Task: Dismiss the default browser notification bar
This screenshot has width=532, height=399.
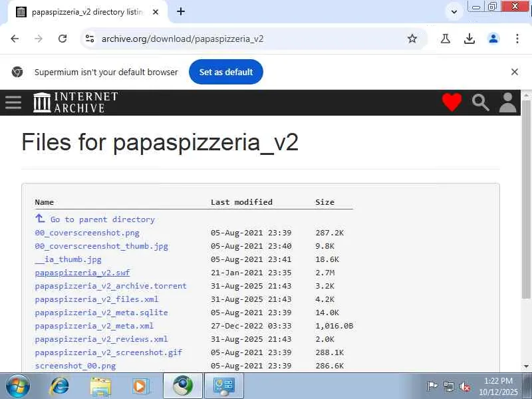Action: (514, 72)
